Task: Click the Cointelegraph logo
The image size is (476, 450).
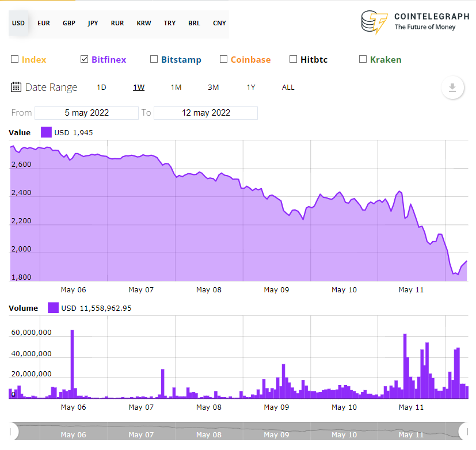Action: coord(409,22)
